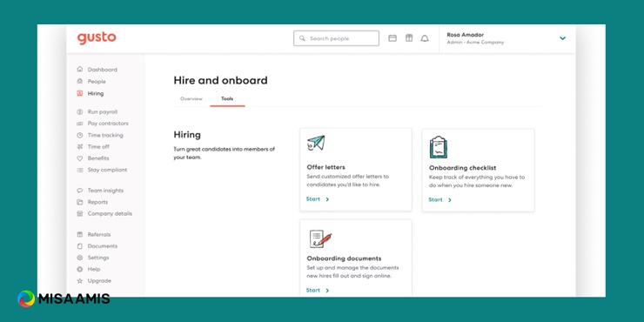Image resolution: width=644 pixels, height=322 pixels.
Task: Open Settings from the sidebar
Action: (98, 258)
